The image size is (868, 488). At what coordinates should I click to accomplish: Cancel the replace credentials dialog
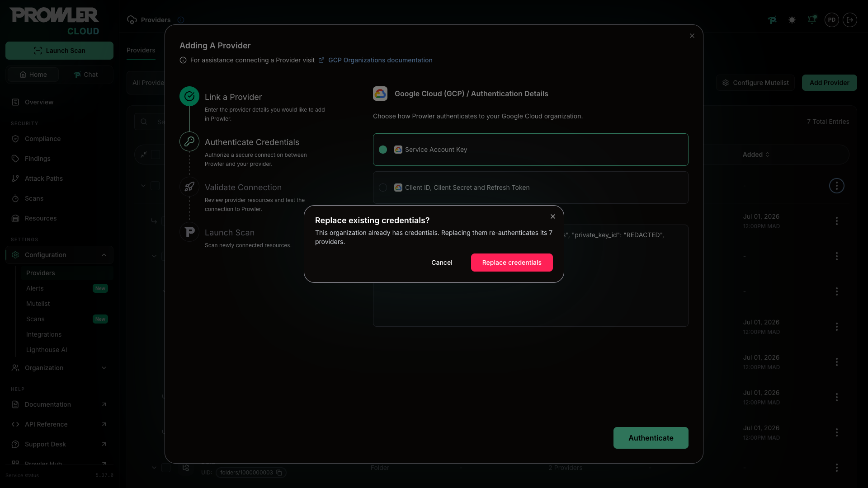pyautogui.click(x=442, y=263)
